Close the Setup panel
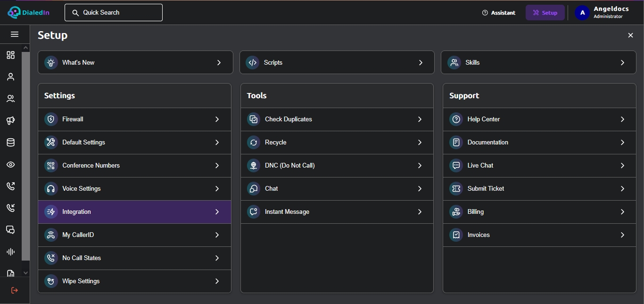 tap(630, 35)
